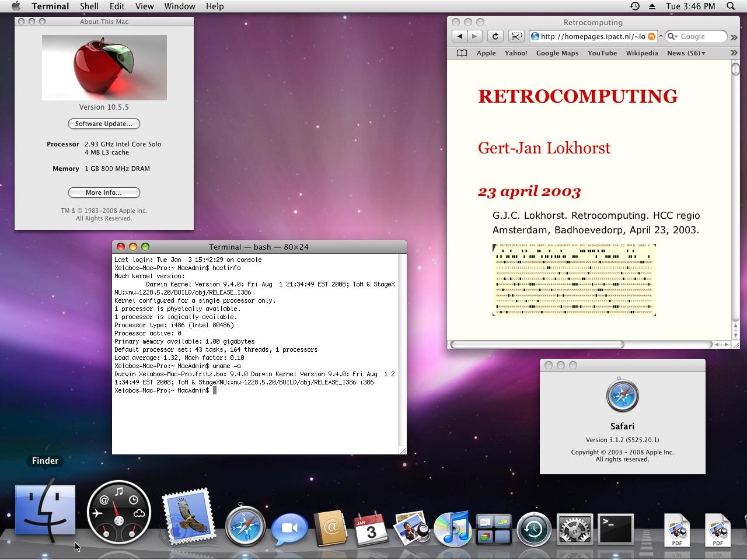
Task: Click the 23 april 2003 heading
Action: point(529,191)
